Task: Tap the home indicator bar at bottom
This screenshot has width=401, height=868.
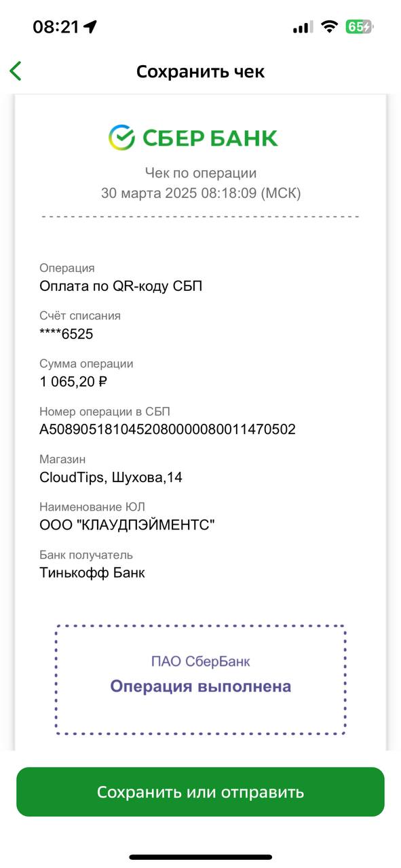Action: 201,857
